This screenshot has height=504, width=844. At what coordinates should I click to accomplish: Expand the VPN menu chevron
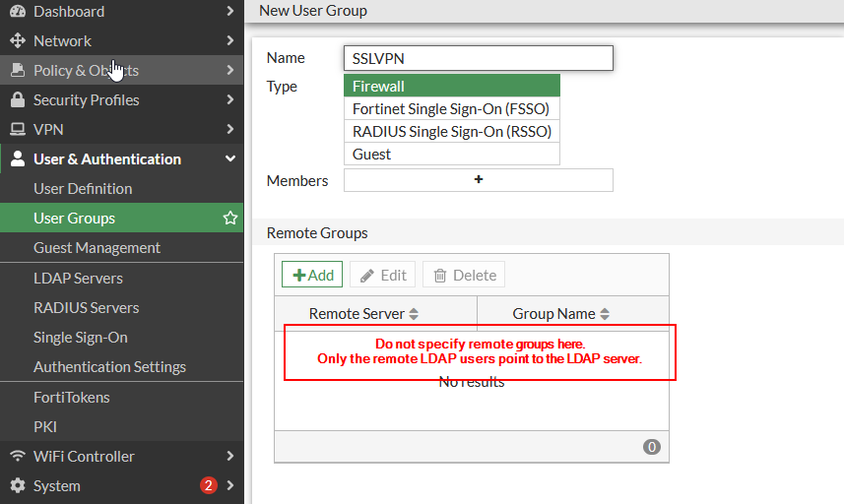pyautogui.click(x=229, y=130)
